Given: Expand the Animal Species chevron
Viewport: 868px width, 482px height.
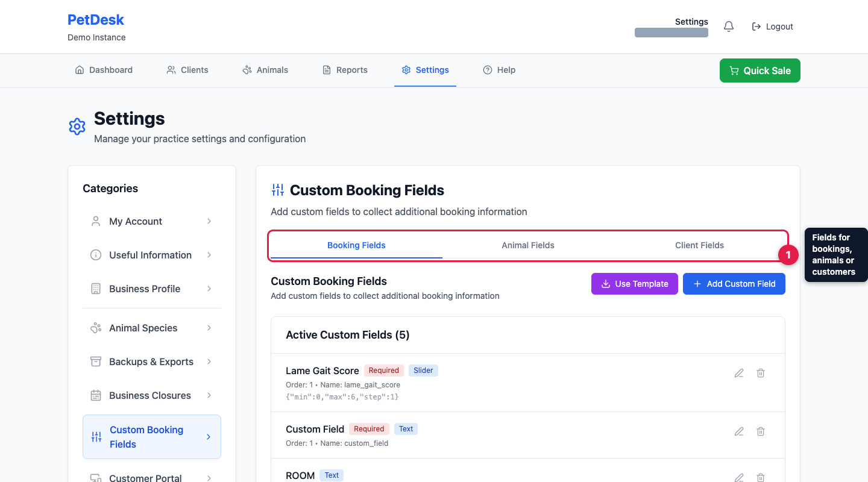Looking at the screenshot, I should [x=209, y=328].
